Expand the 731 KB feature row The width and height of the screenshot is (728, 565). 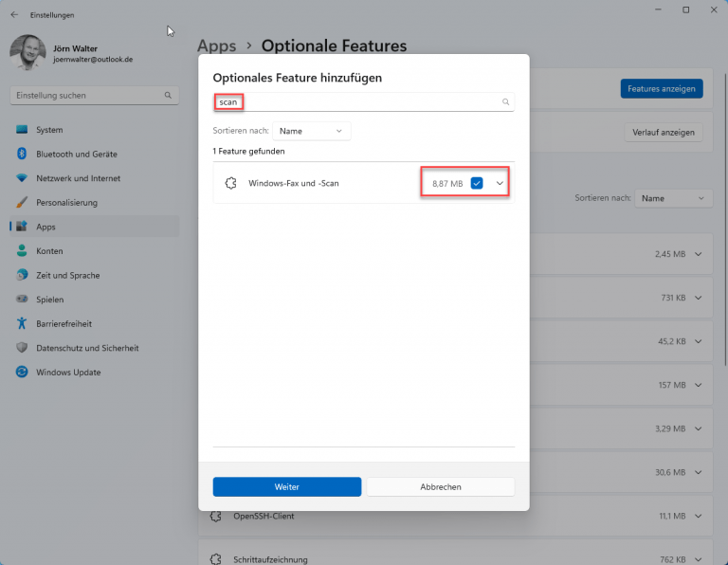pyautogui.click(x=699, y=298)
